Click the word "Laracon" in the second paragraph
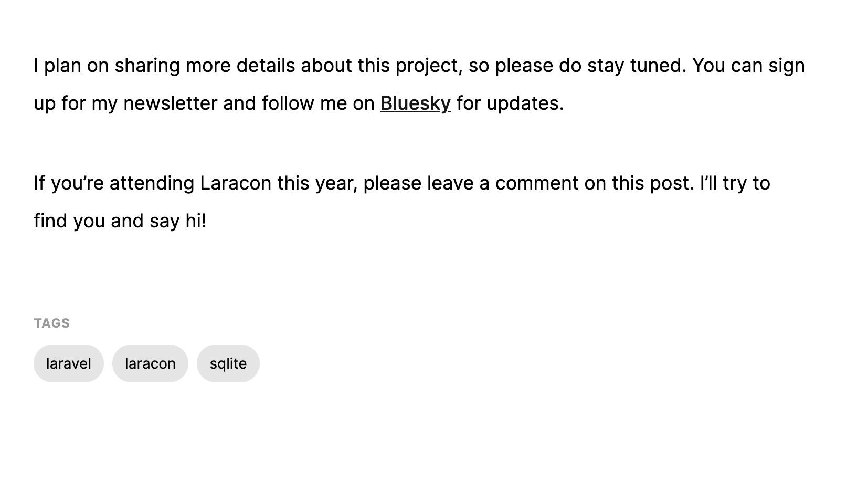868x501 pixels. pyautogui.click(x=236, y=183)
